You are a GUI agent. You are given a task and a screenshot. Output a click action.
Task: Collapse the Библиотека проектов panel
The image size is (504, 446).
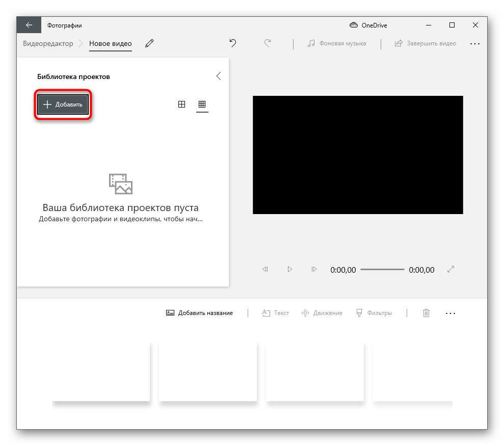219,76
